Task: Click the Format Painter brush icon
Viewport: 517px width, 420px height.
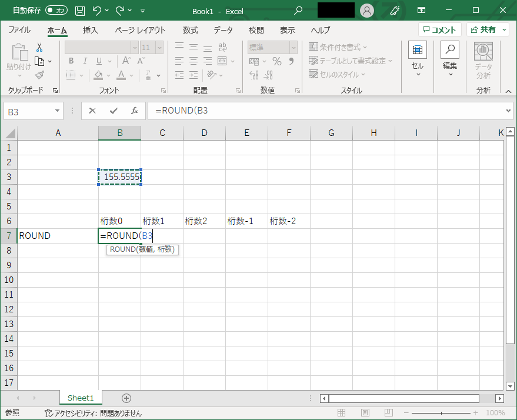Action: coord(39,75)
